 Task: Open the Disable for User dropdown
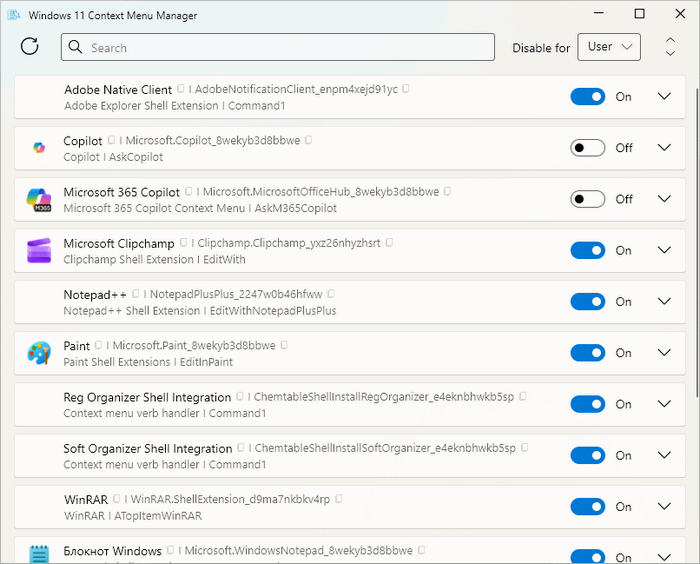[609, 47]
